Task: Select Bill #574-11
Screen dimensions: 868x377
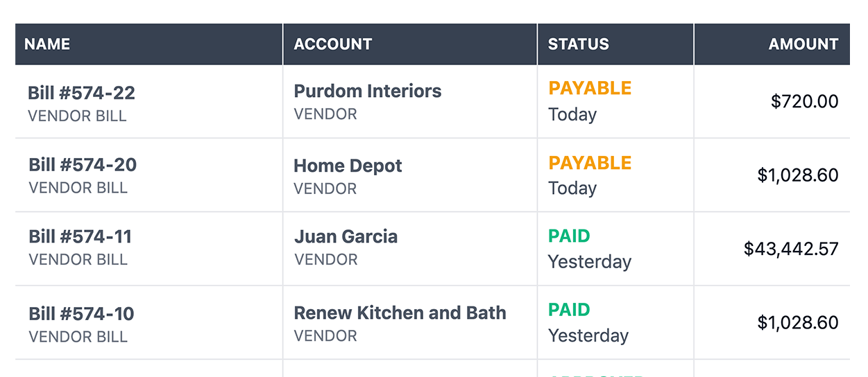Action: 80,237
